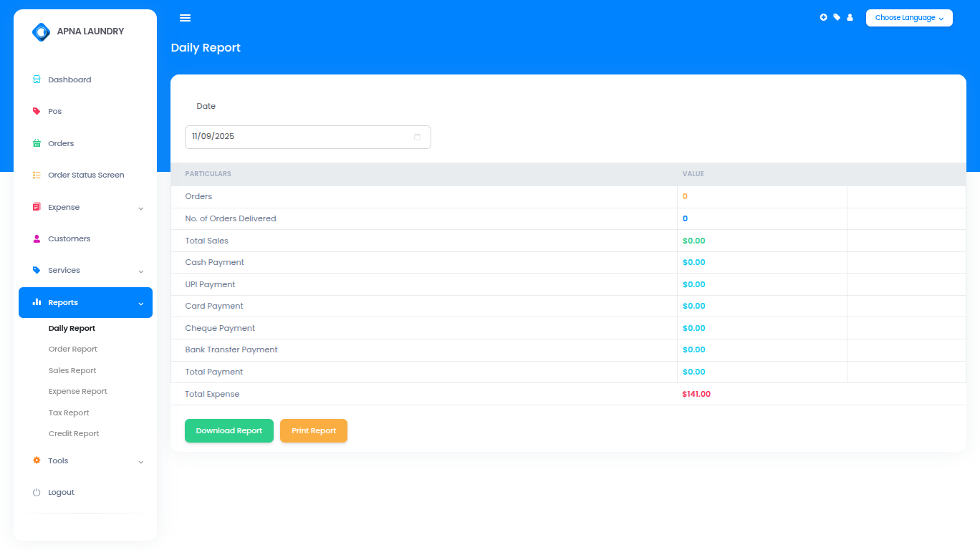Click the Logout power icon

tap(37, 493)
